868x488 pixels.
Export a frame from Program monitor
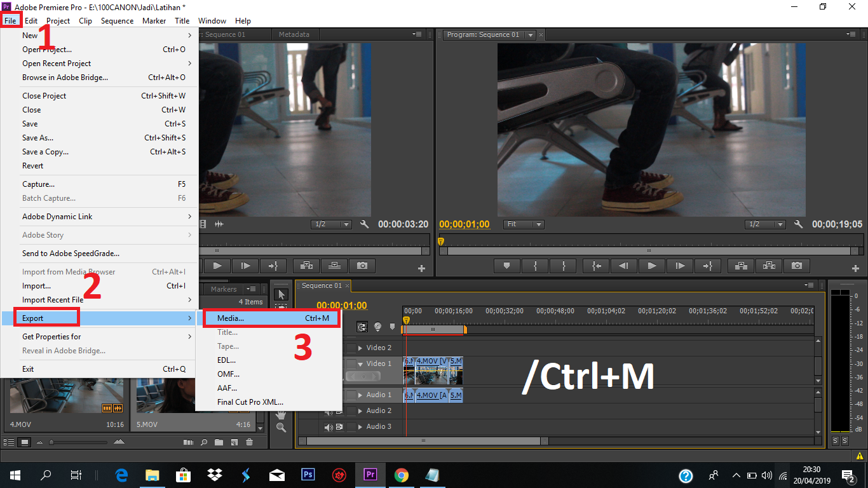[x=797, y=266]
